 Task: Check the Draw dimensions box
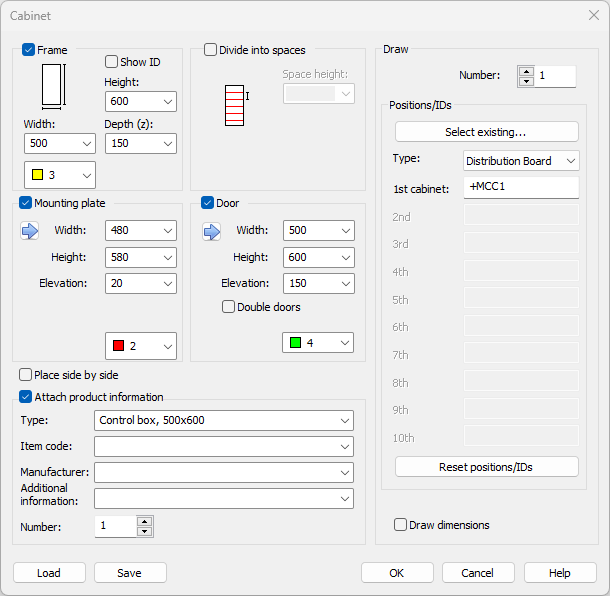[x=401, y=525]
